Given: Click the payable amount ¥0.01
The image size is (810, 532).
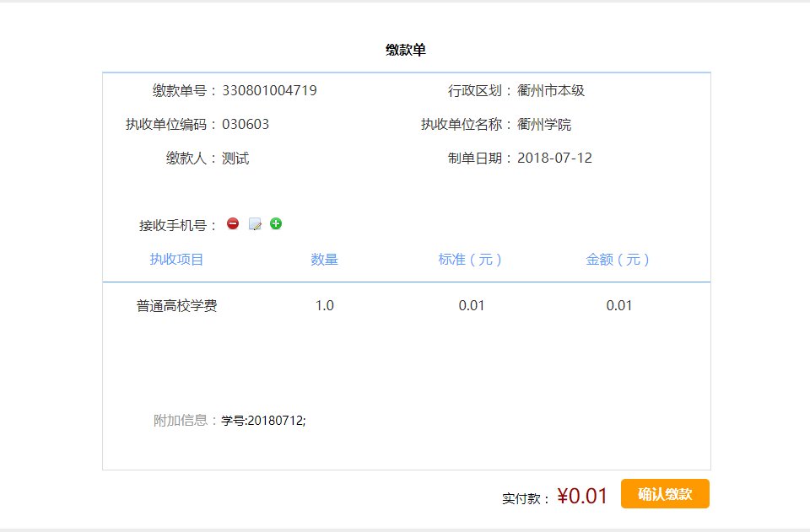Looking at the screenshot, I should coord(582,496).
